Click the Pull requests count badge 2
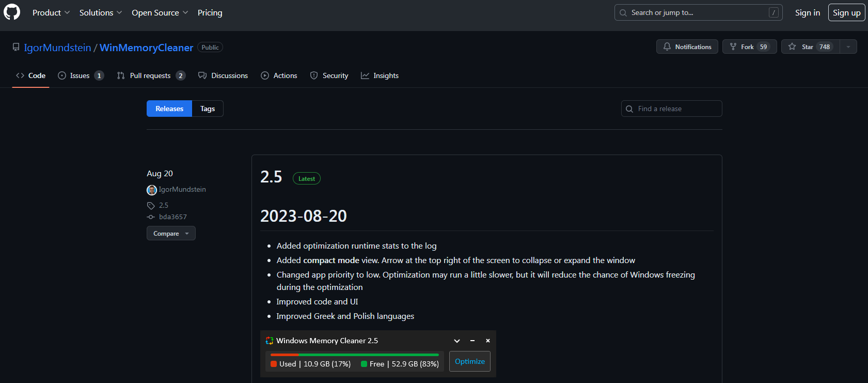Image resolution: width=868 pixels, height=383 pixels. [x=180, y=75]
